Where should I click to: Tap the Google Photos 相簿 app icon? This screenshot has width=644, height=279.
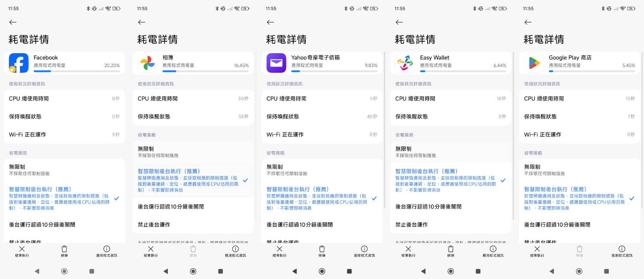[147, 63]
